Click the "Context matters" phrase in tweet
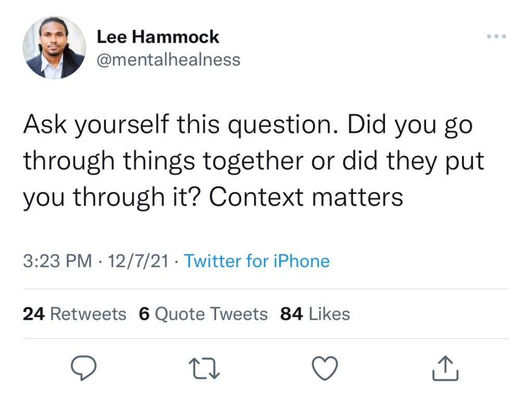 [307, 197]
